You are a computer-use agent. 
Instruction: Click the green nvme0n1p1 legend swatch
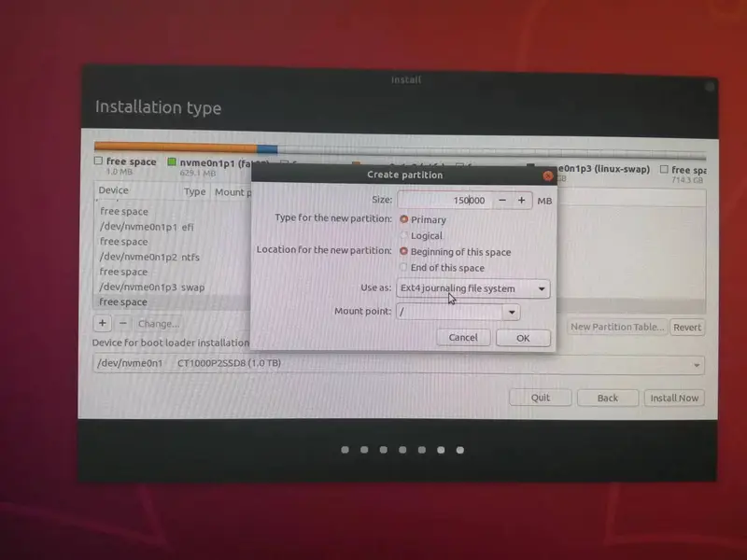[x=172, y=161]
